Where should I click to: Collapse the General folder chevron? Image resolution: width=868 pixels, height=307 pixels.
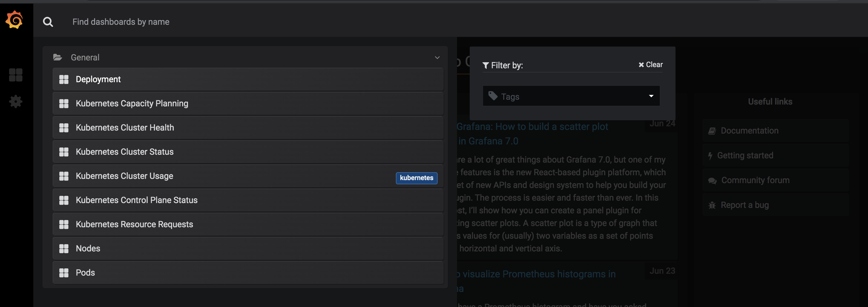pos(437,57)
